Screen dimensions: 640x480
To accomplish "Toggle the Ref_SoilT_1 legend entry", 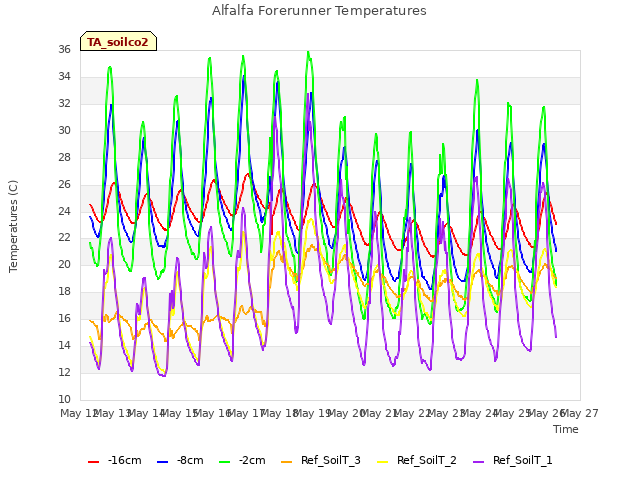I will pos(513,460).
